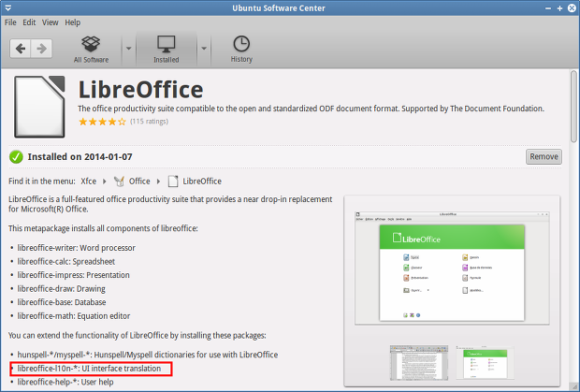Click the large LibreOffice document icon

39,107
